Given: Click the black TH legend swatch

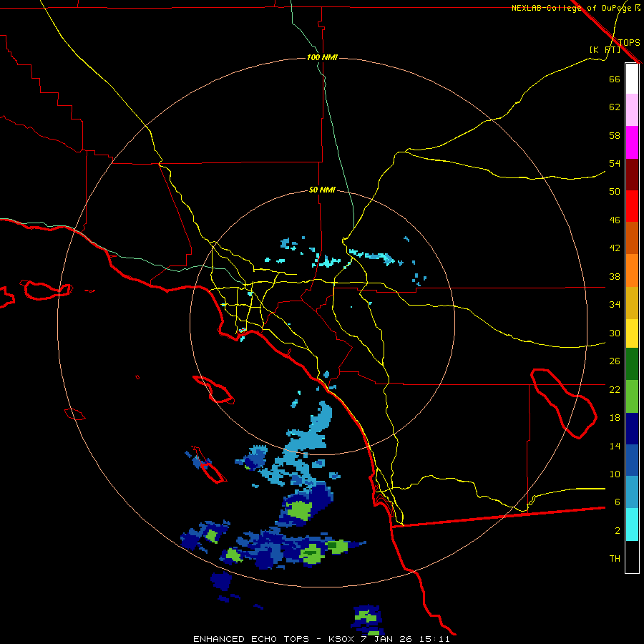Looking at the screenshot, I should point(632,557).
